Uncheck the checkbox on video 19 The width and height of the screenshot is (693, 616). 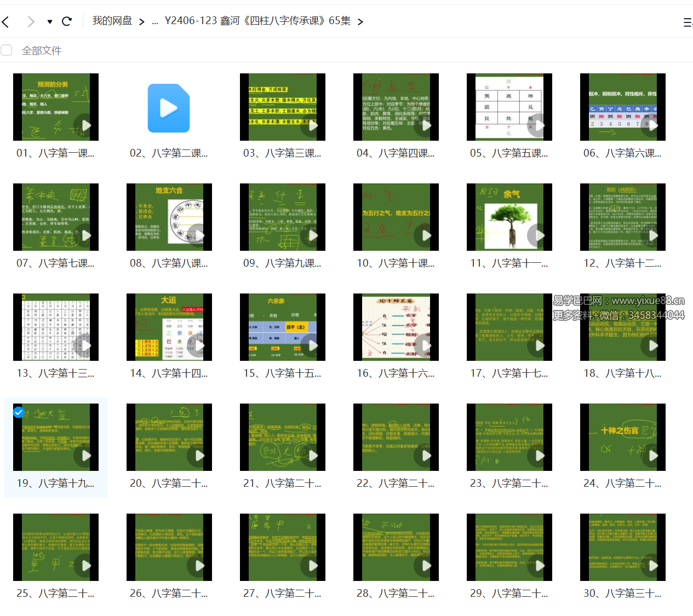(19, 412)
